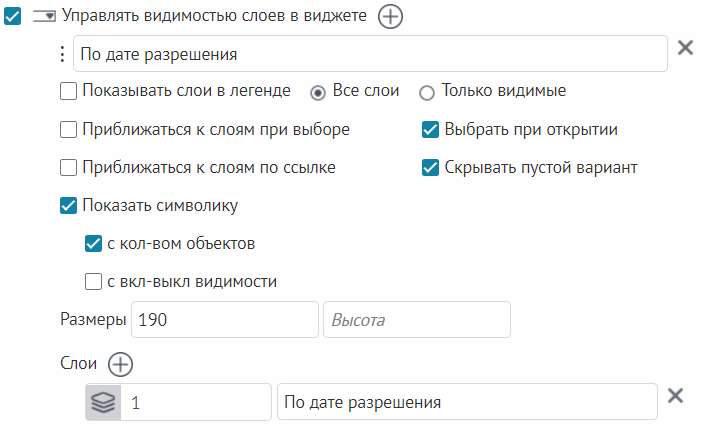
Task: Delete layer 1 row with X
Action: click(x=675, y=396)
